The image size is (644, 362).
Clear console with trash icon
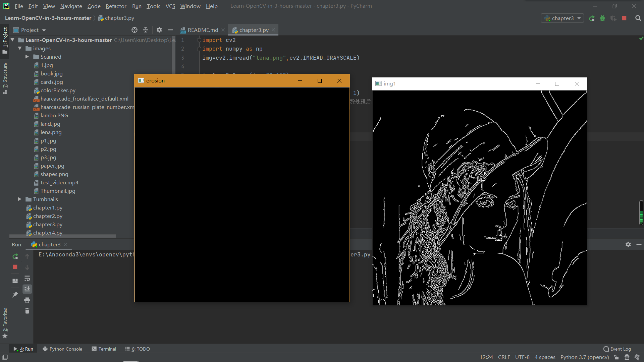(x=27, y=311)
